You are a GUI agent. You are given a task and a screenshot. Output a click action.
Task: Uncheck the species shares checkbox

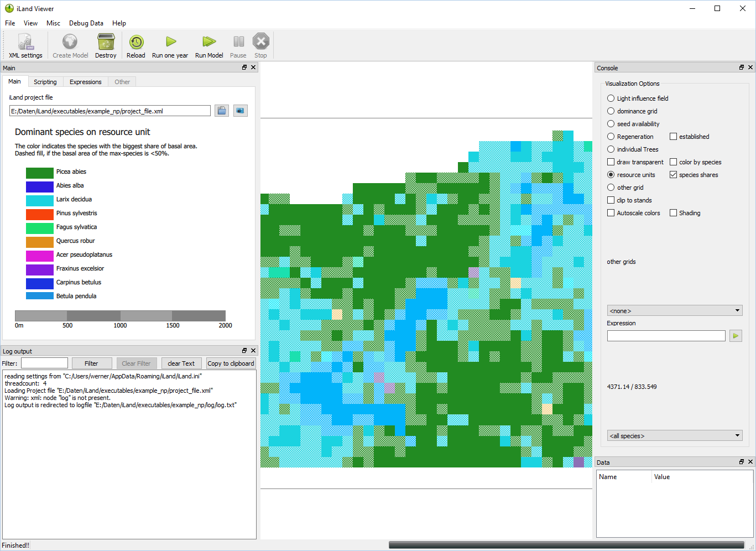[x=673, y=175]
